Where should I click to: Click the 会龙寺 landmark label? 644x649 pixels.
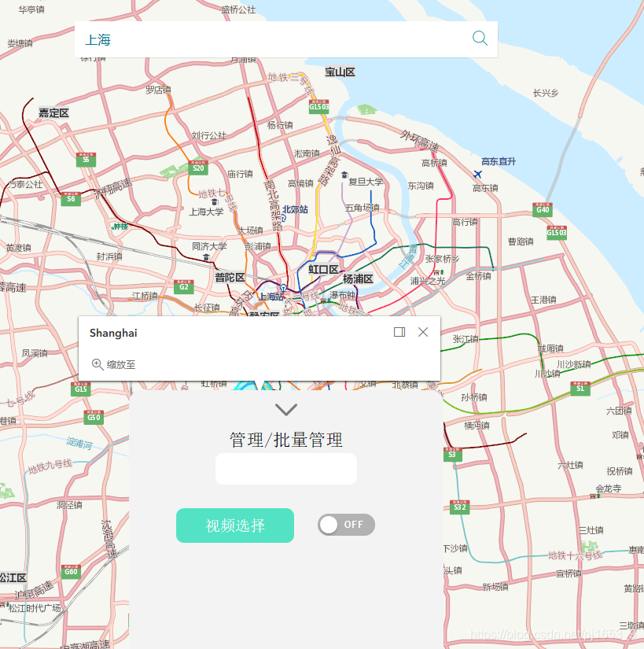[609, 489]
